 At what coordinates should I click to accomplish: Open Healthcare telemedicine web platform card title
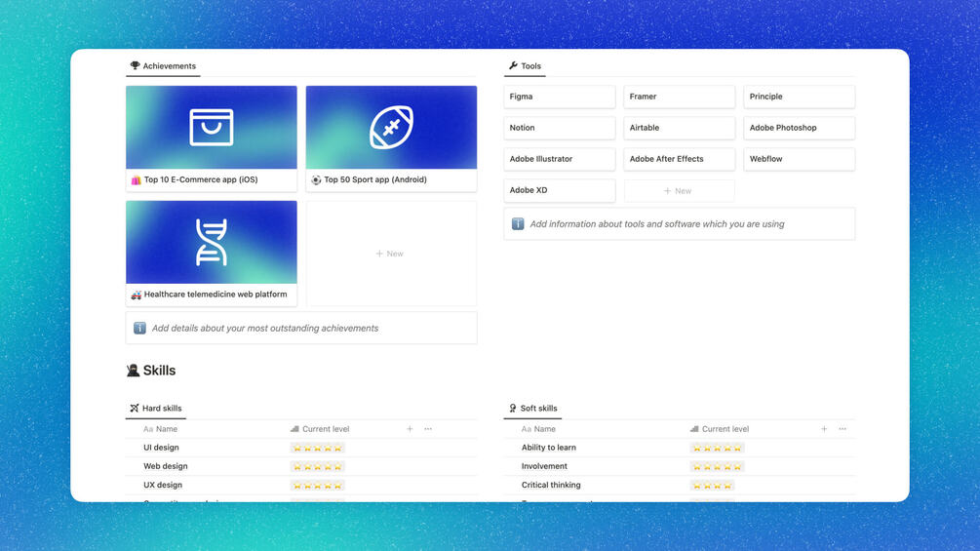coord(216,295)
